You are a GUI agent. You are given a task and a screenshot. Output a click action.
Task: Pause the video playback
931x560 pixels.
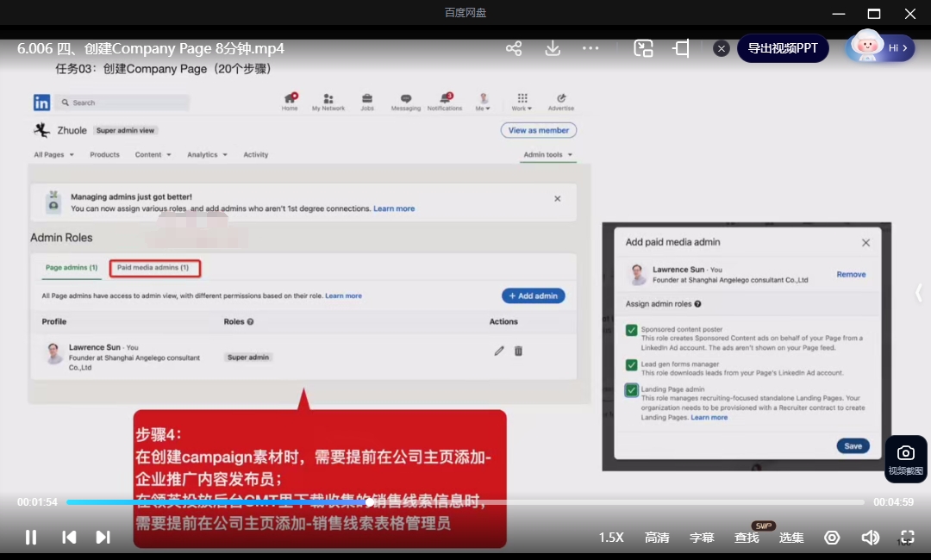[x=31, y=538]
